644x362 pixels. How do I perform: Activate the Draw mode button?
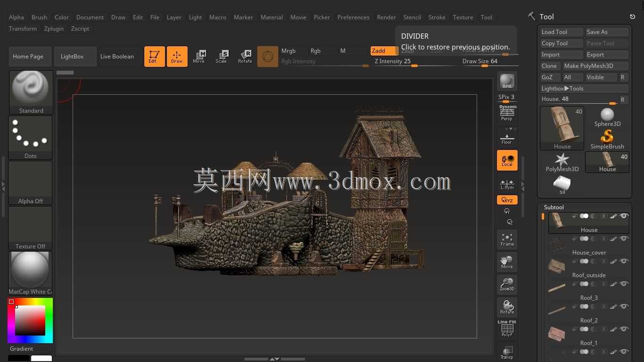pyautogui.click(x=177, y=57)
